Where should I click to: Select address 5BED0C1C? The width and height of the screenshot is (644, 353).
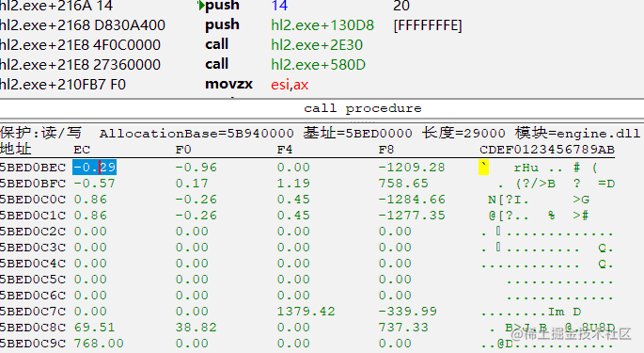[x=33, y=216]
